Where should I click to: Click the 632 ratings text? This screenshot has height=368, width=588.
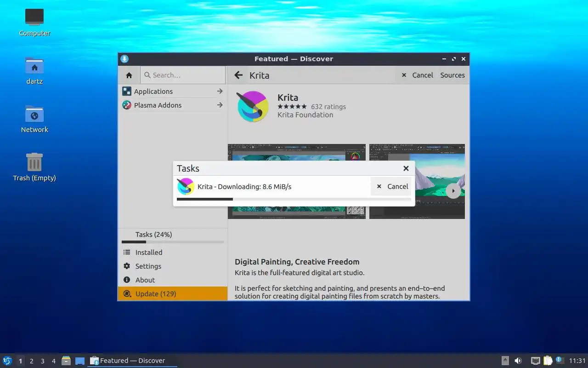click(x=328, y=106)
